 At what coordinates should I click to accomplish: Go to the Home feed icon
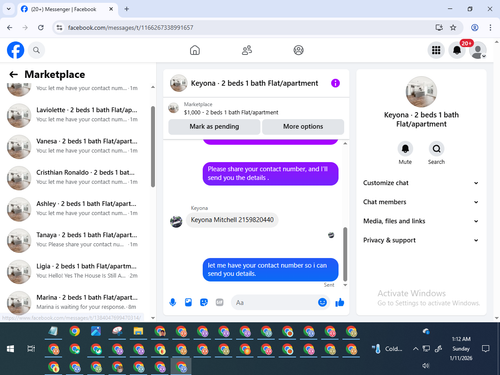coord(195,50)
